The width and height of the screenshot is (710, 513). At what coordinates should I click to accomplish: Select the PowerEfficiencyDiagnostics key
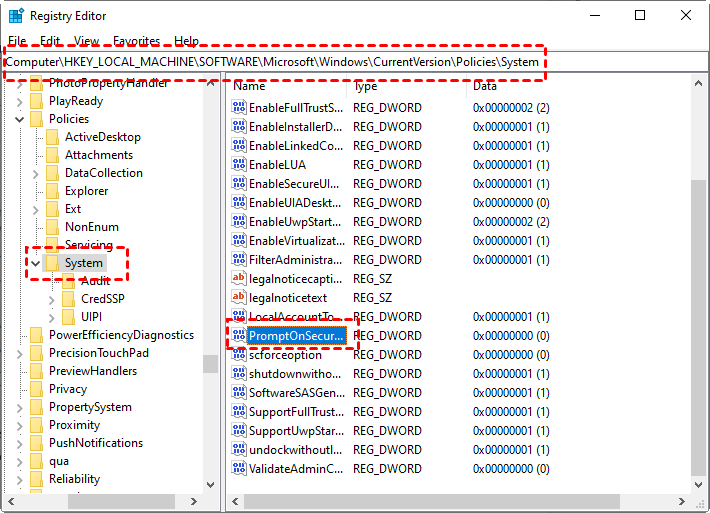point(121,335)
